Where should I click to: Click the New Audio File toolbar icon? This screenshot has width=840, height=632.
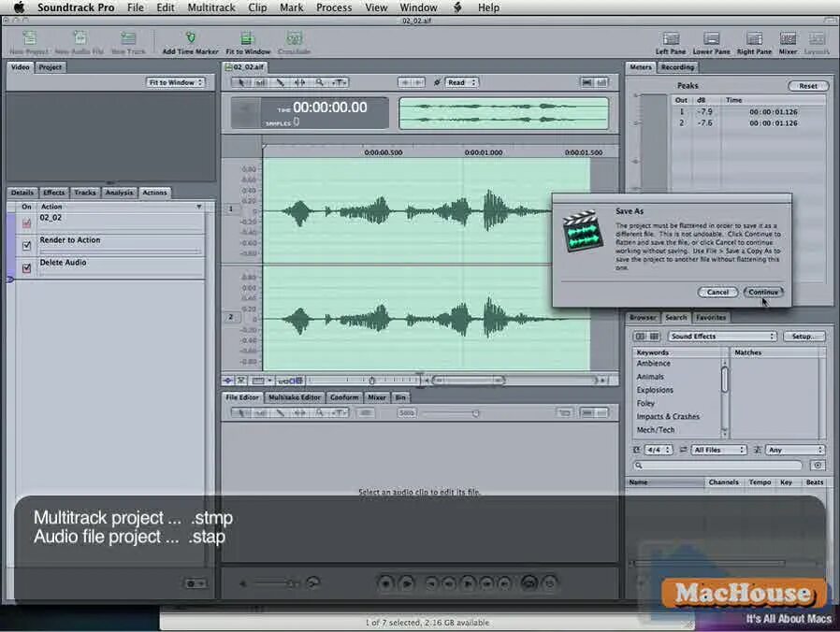(80, 38)
